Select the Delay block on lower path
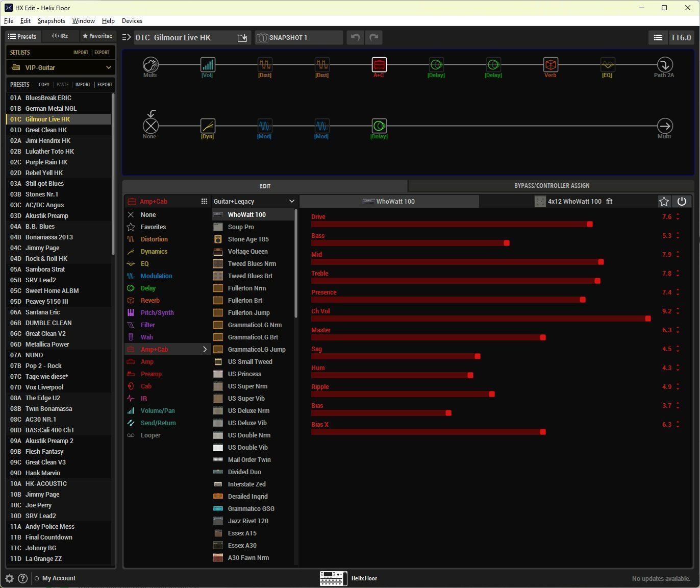The image size is (700, 588). coord(379,126)
